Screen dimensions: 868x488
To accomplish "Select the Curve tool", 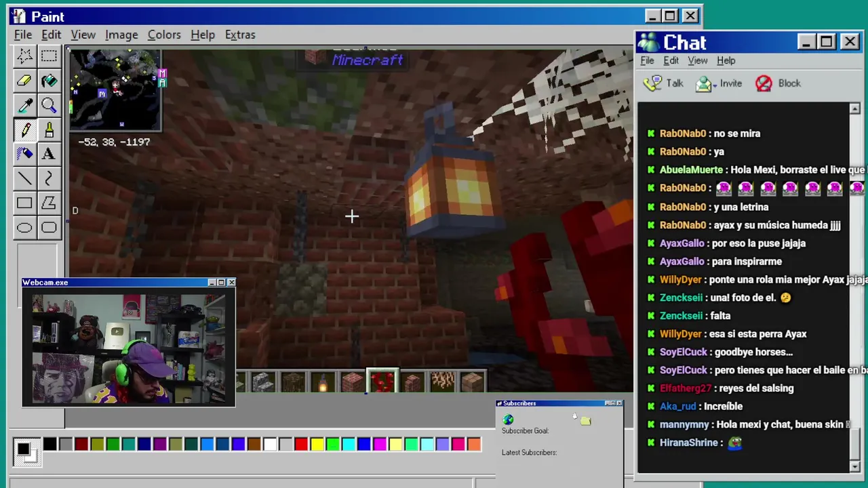I will click(49, 178).
